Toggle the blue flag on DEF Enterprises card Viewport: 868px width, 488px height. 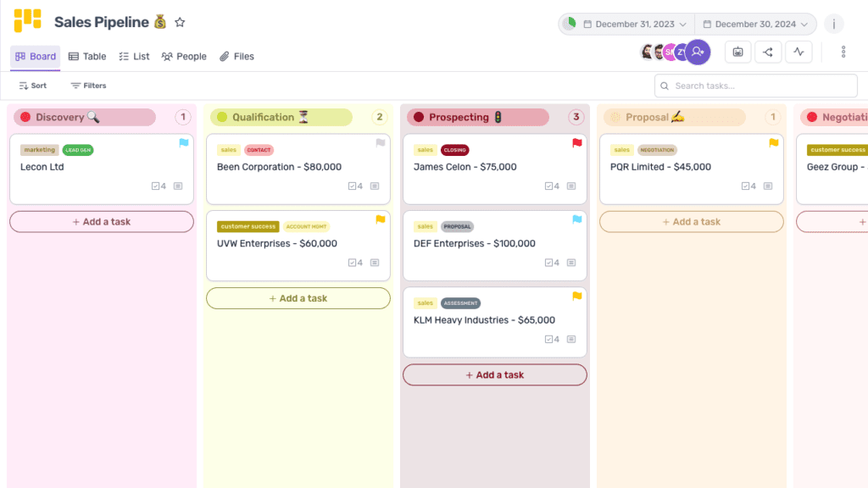tap(576, 219)
